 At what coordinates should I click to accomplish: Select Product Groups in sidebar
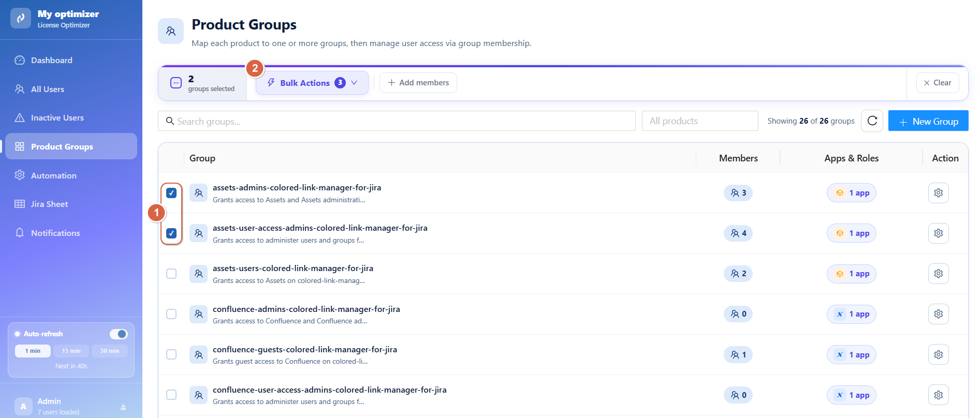[x=71, y=146]
